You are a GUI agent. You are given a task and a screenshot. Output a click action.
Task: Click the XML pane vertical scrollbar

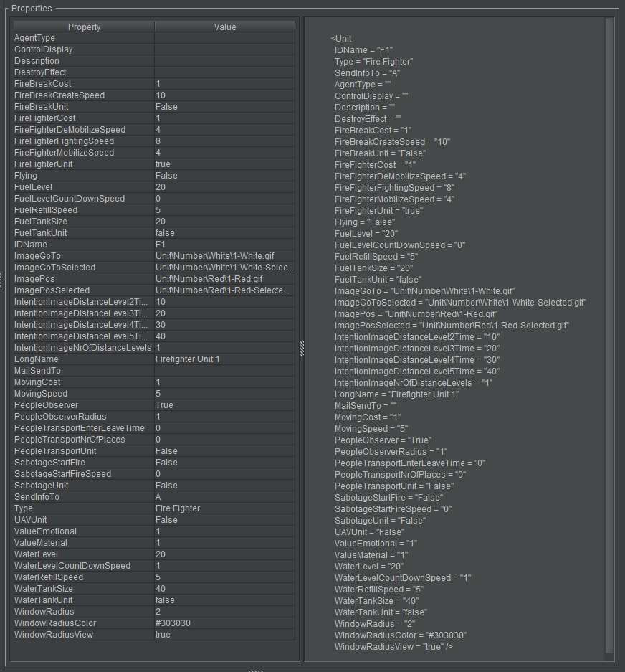(609, 336)
